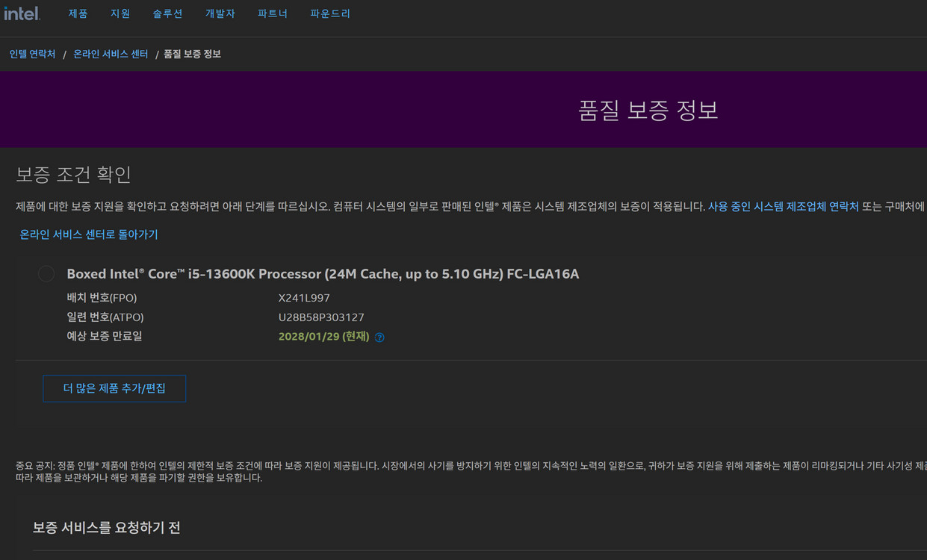Click the 예상 보증 만료일 label
This screenshot has height=560, width=927.
tap(105, 337)
